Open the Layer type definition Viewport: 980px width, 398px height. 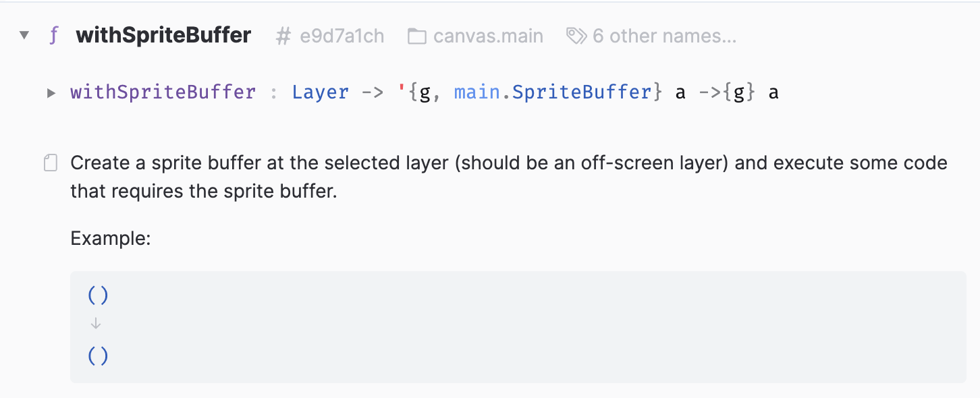pos(321,92)
